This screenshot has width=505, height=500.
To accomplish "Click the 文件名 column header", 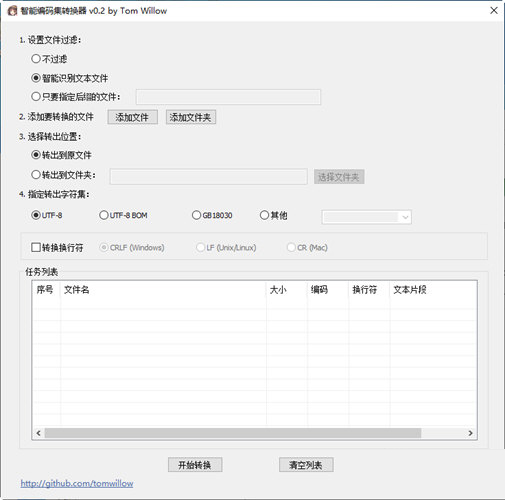I will point(163,290).
